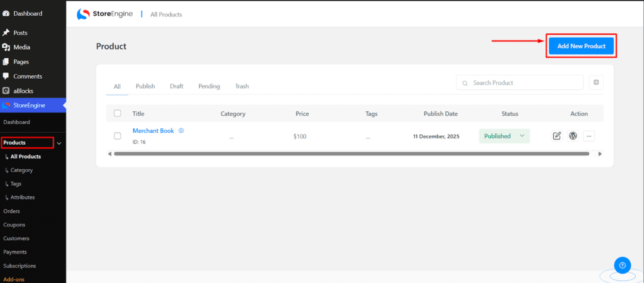Switch to the Draft tab
The image size is (644, 283).
point(177,86)
